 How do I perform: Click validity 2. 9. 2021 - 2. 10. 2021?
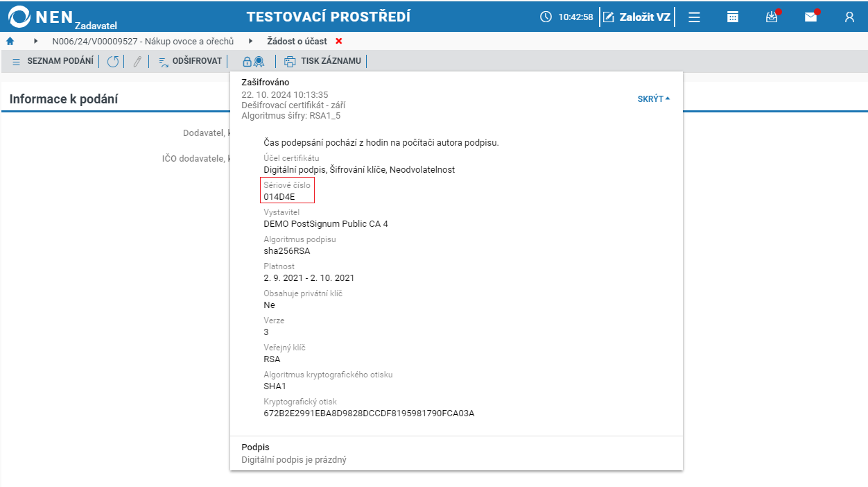[x=309, y=278]
